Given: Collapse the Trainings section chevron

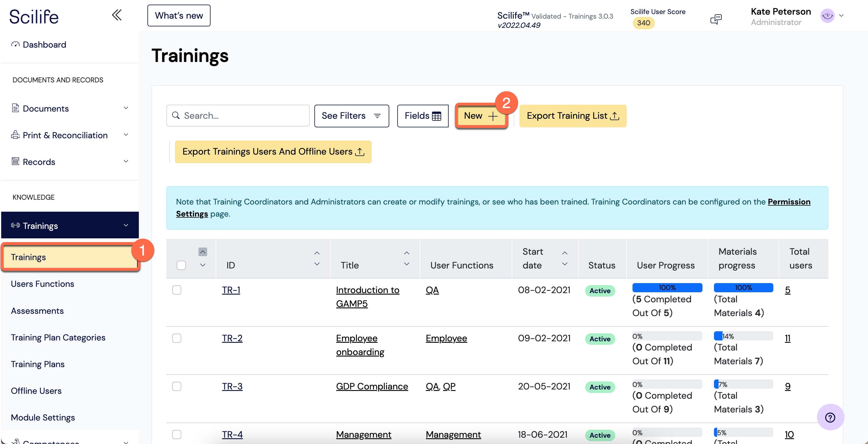Looking at the screenshot, I should pos(126,225).
